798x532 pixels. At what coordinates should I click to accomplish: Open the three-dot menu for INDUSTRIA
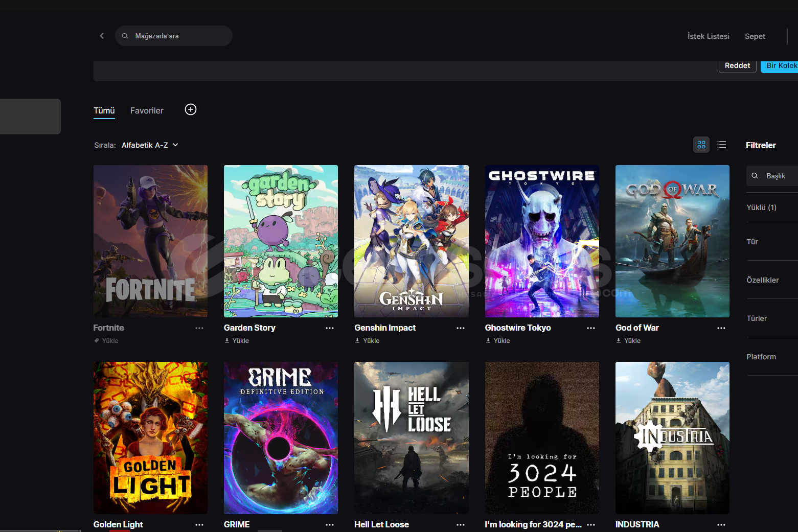721,525
